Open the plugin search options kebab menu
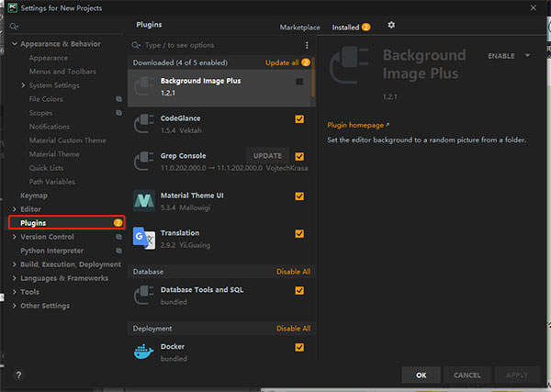551x392 pixels. pos(307,45)
